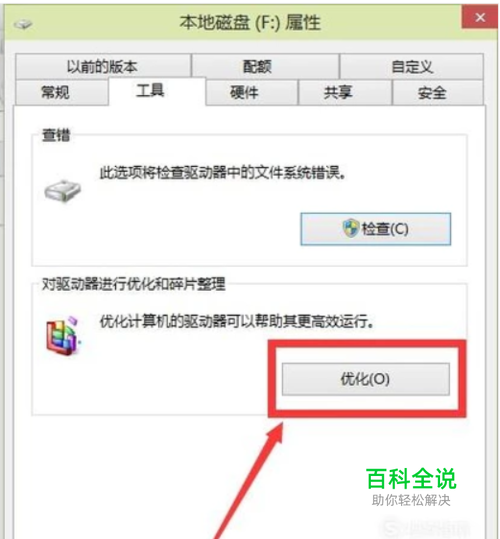Image resolution: width=500 pixels, height=539 pixels.
Task: Click the 此选项将检查驱动器中的文件系统错误 description text
Action: tap(222, 173)
